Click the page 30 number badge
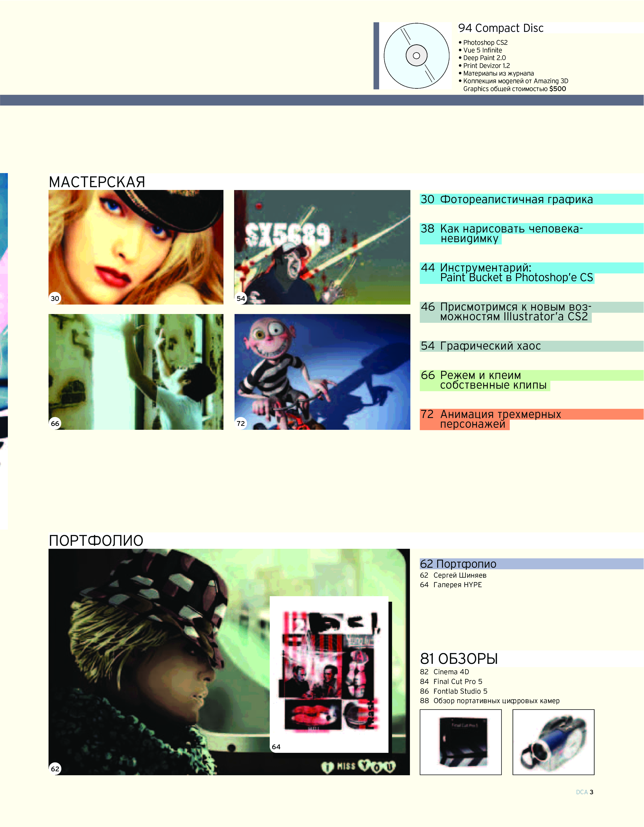 (x=55, y=298)
